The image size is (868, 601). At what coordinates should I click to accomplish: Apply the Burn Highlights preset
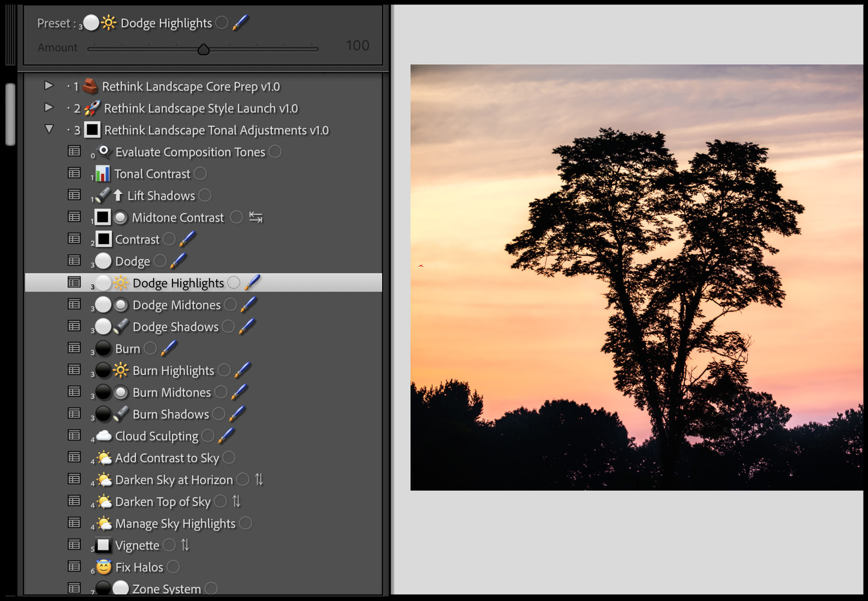pyautogui.click(x=173, y=371)
